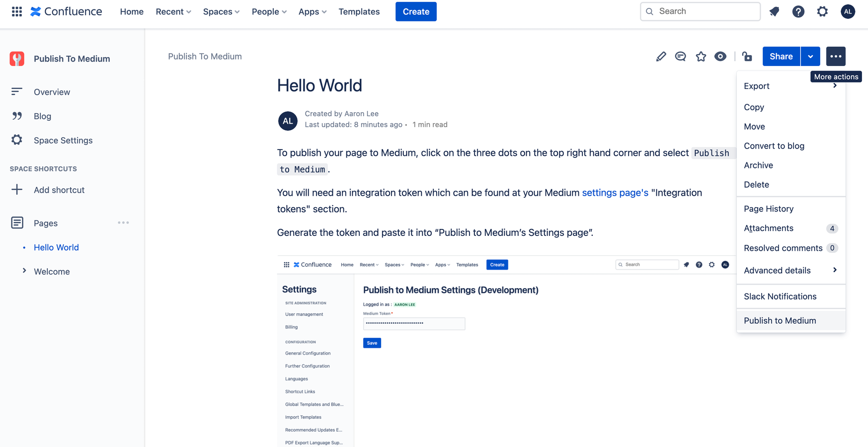Image resolution: width=868 pixels, height=447 pixels.
Task: Click the blue Create button
Action: click(416, 11)
